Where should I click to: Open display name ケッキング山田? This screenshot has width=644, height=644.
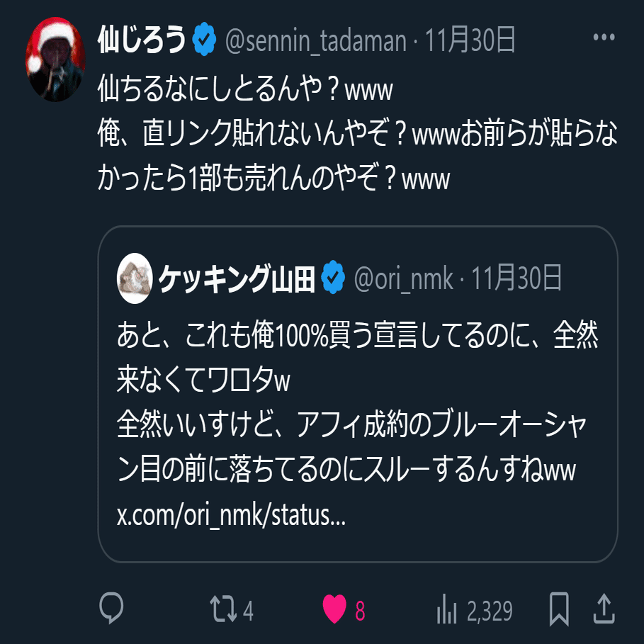tap(237, 278)
